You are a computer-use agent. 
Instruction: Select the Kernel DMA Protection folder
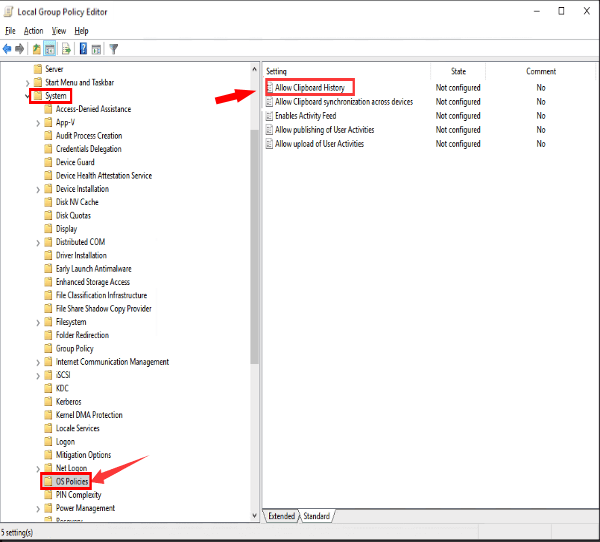click(x=89, y=415)
